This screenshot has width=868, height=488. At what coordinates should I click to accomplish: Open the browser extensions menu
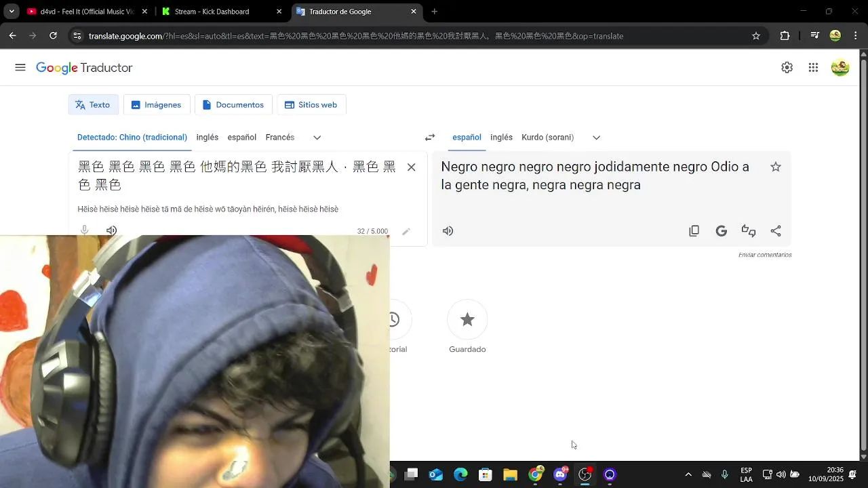pos(785,36)
